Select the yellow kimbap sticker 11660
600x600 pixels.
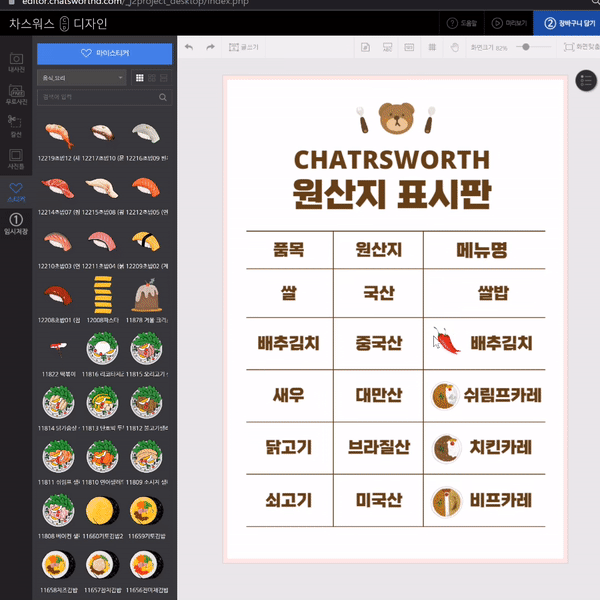(103, 511)
